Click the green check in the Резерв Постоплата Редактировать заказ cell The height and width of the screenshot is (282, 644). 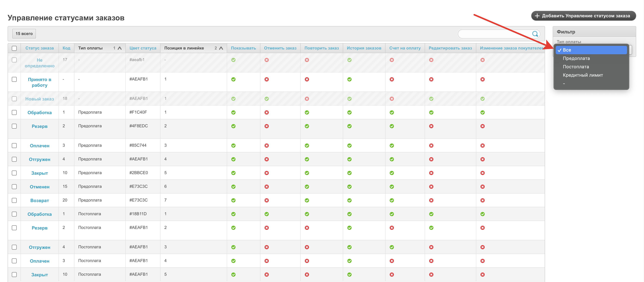[431, 228]
